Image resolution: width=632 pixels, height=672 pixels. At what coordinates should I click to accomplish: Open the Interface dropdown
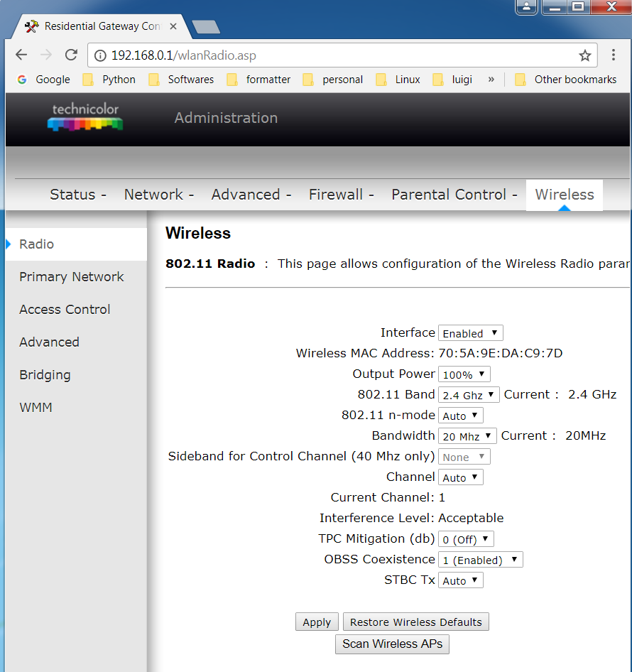pos(470,332)
